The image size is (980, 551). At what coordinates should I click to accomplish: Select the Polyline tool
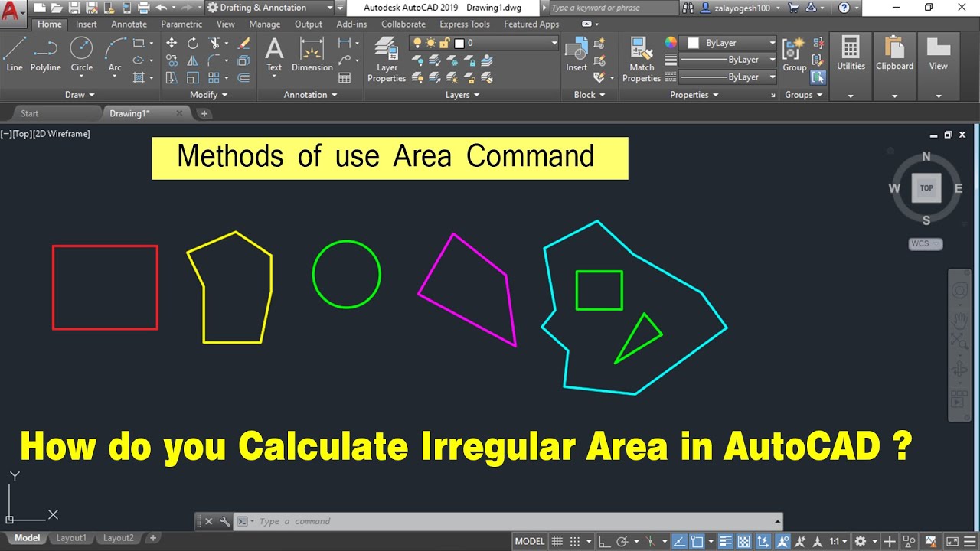pyautogui.click(x=46, y=54)
